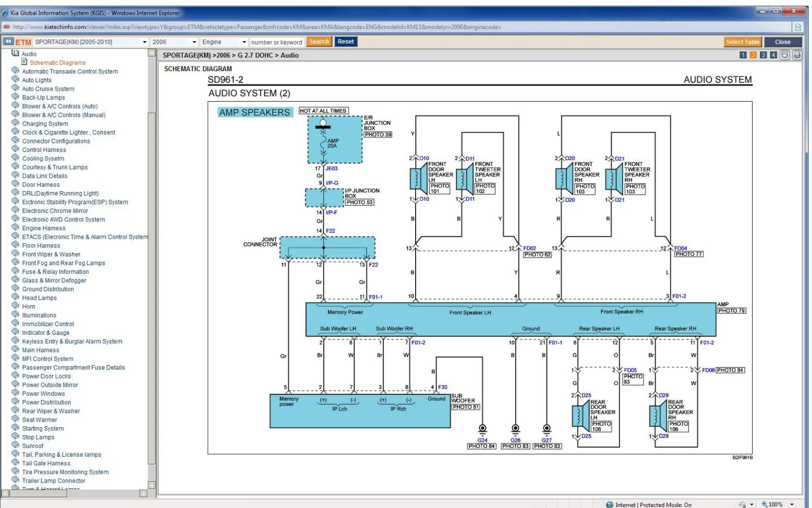Click the Audio book icon in tree
The image size is (812, 508).
tap(15, 53)
